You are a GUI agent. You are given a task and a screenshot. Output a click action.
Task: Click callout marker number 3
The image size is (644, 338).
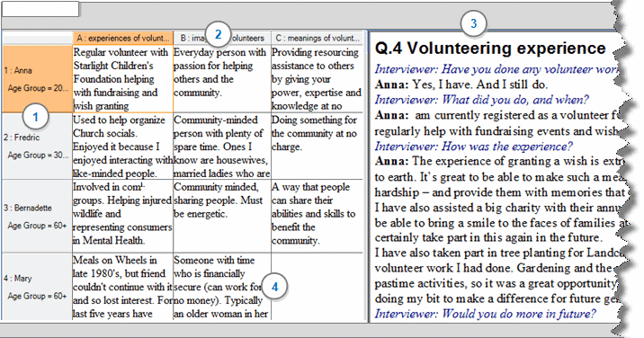(473, 23)
